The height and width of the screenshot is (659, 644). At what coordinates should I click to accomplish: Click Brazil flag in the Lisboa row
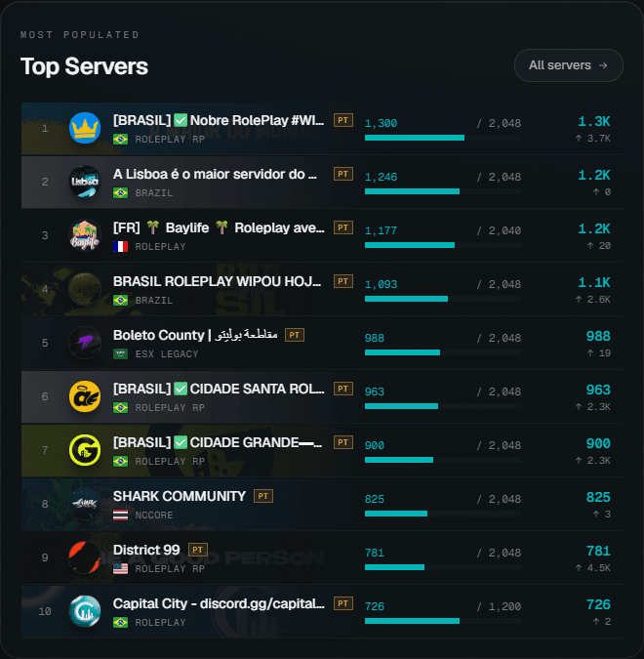pyautogui.click(x=121, y=193)
